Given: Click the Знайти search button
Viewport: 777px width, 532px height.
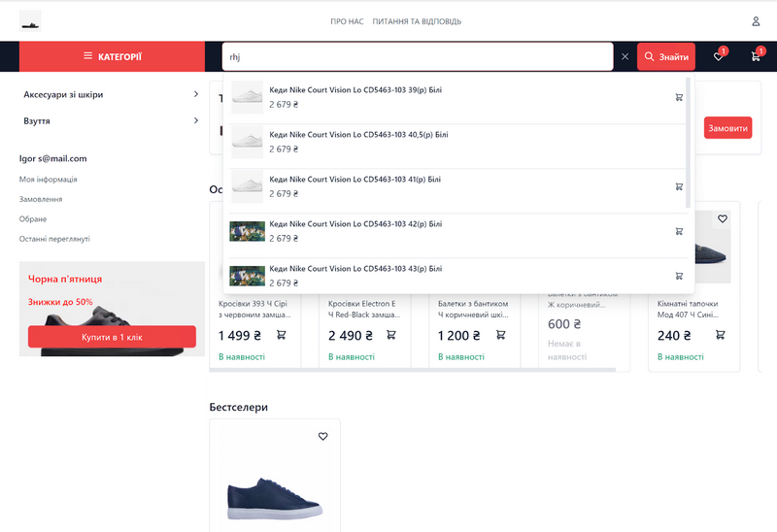Looking at the screenshot, I should (x=666, y=56).
